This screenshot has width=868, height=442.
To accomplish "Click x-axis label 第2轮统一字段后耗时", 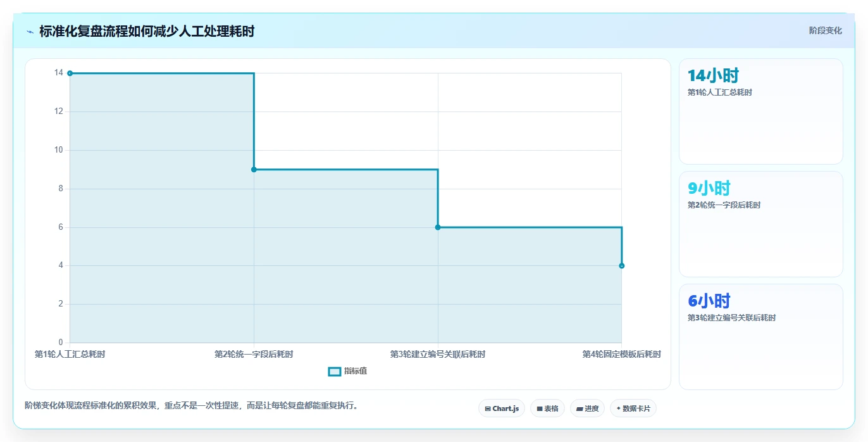I will pos(254,355).
